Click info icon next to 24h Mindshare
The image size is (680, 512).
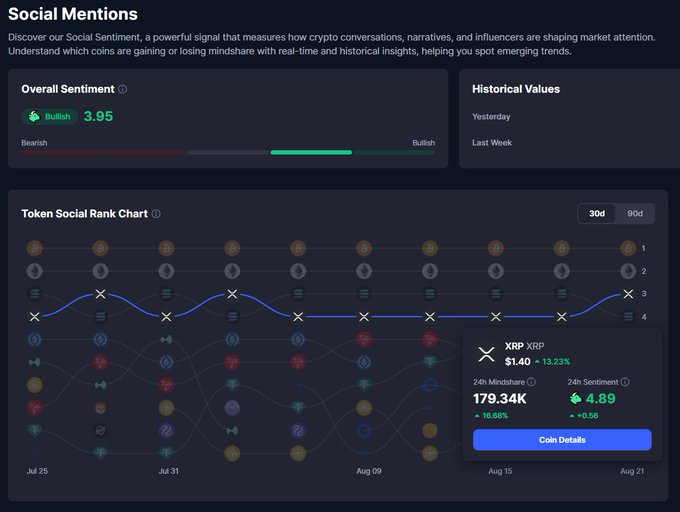531,382
